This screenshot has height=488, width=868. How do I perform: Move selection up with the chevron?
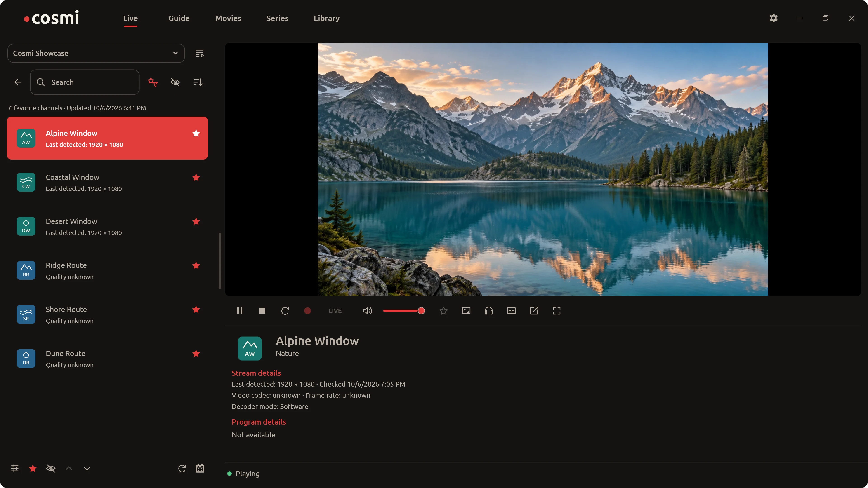pos(69,468)
